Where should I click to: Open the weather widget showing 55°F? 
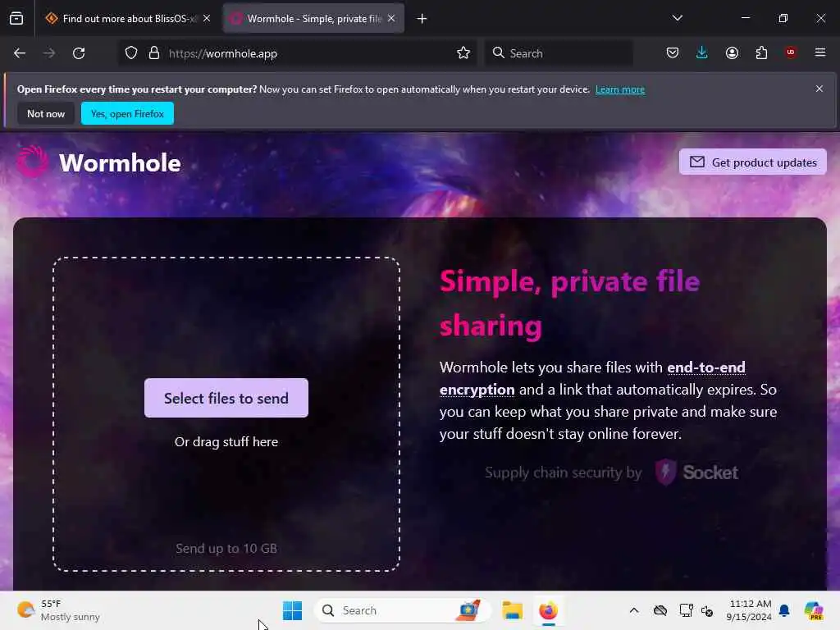tap(58, 610)
